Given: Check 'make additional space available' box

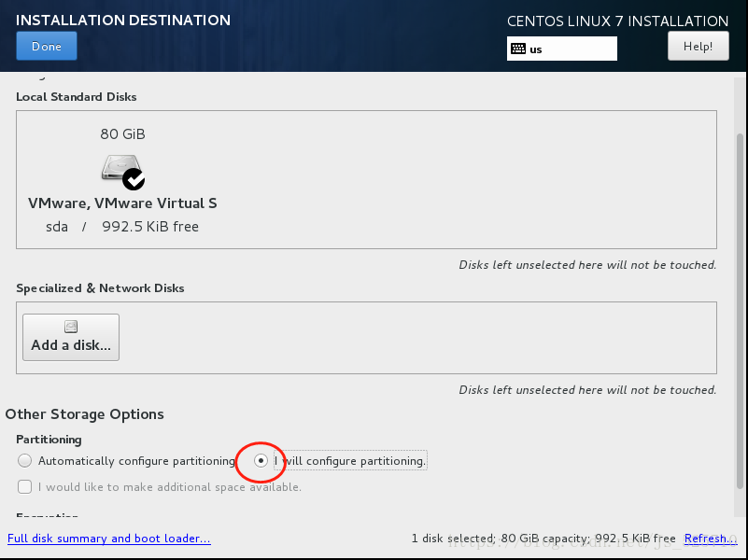Looking at the screenshot, I should click(x=25, y=486).
